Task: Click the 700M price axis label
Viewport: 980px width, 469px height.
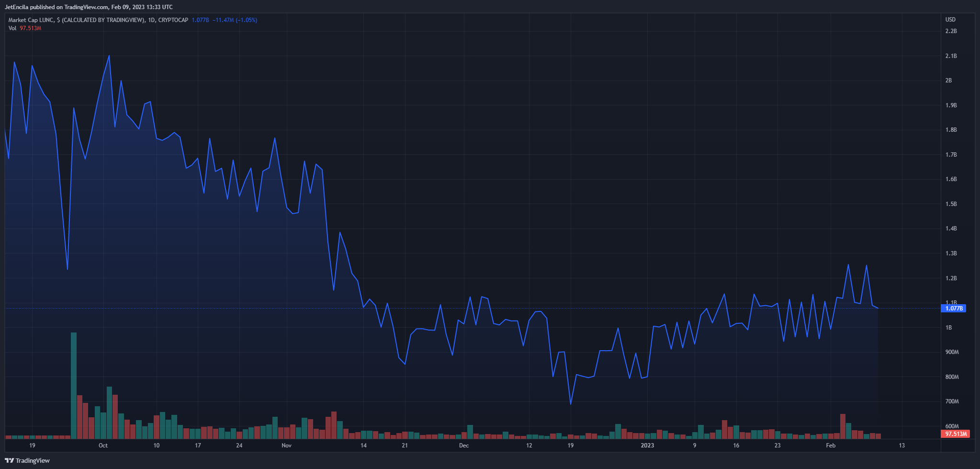Action: coord(952,401)
